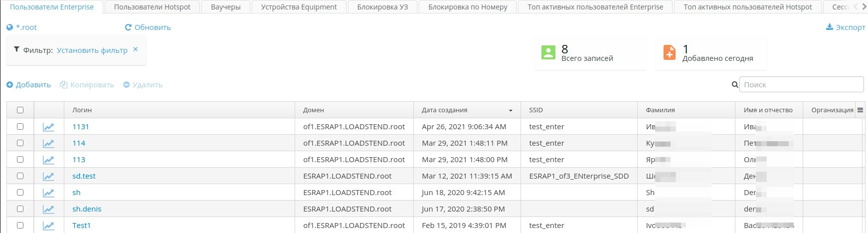
Task: Open user login link sh.denis
Action: (87, 209)
